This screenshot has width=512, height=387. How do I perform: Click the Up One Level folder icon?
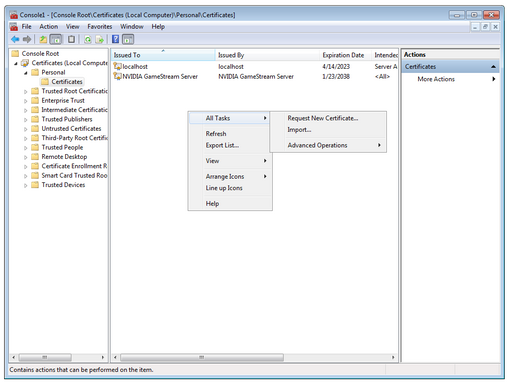pos(43,39)
